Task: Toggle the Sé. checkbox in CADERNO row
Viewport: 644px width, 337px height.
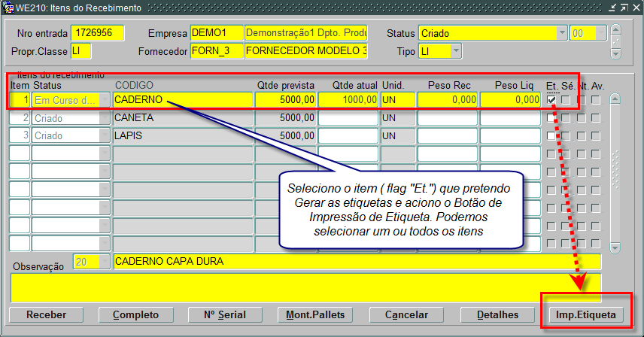Action: click(x=566, y=100)
